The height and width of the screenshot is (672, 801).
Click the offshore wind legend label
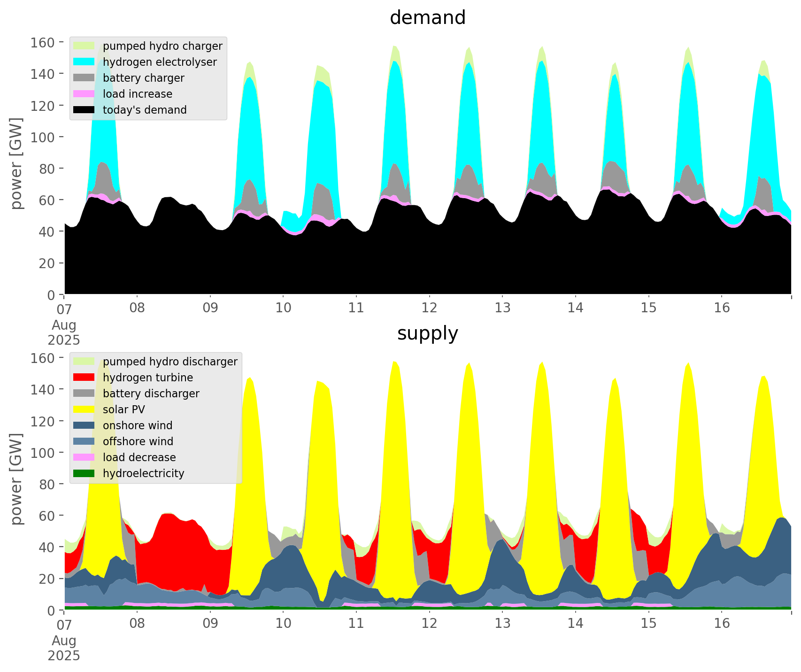(138, 441)
